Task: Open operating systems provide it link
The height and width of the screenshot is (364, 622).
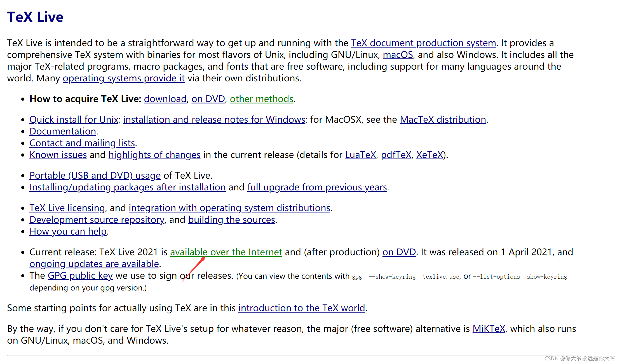Action: [x=123, y=78]
